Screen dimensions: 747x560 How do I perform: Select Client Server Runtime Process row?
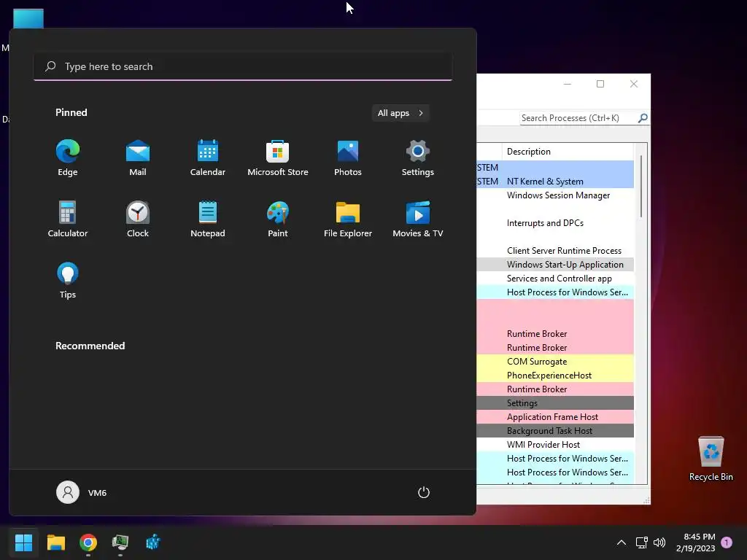coord(555,251)
